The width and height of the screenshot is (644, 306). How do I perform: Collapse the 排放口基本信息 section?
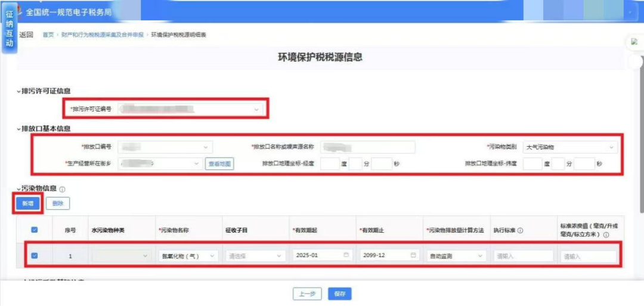point(19,129)
